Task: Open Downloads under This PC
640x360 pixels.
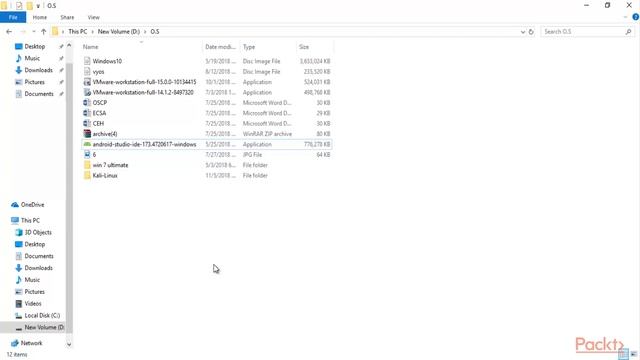Action: (38, 268)
